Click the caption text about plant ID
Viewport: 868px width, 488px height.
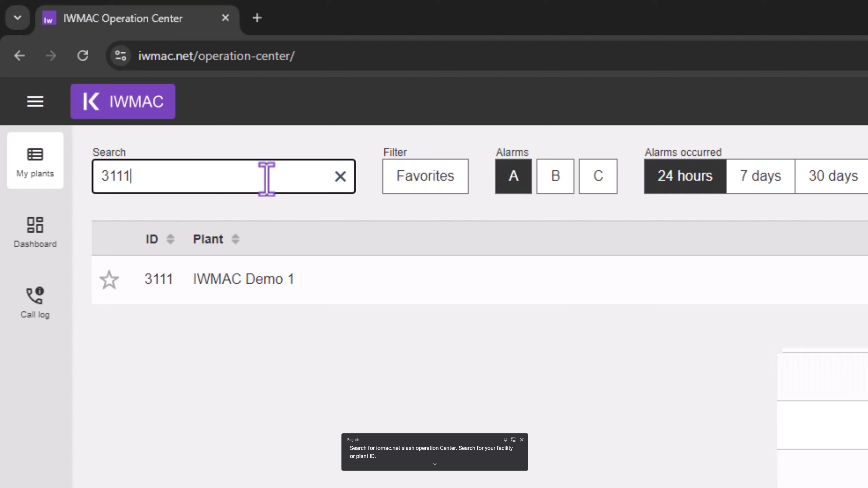click(431, 452)
